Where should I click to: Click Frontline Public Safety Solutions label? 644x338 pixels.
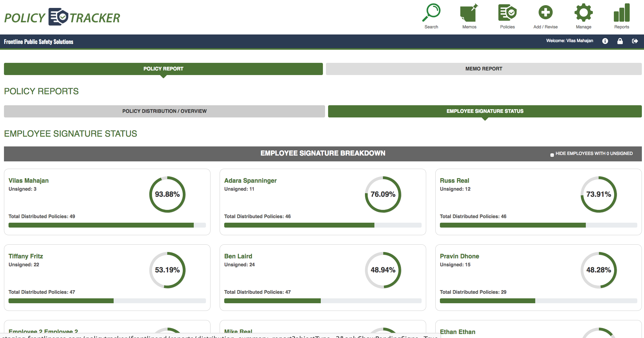pyautogui.click(x=38, y=42)
